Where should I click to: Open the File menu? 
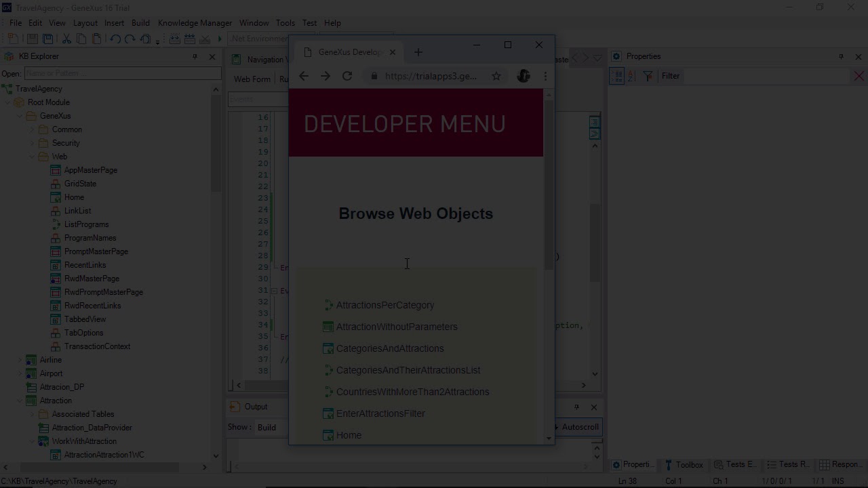tap(16, 23)
